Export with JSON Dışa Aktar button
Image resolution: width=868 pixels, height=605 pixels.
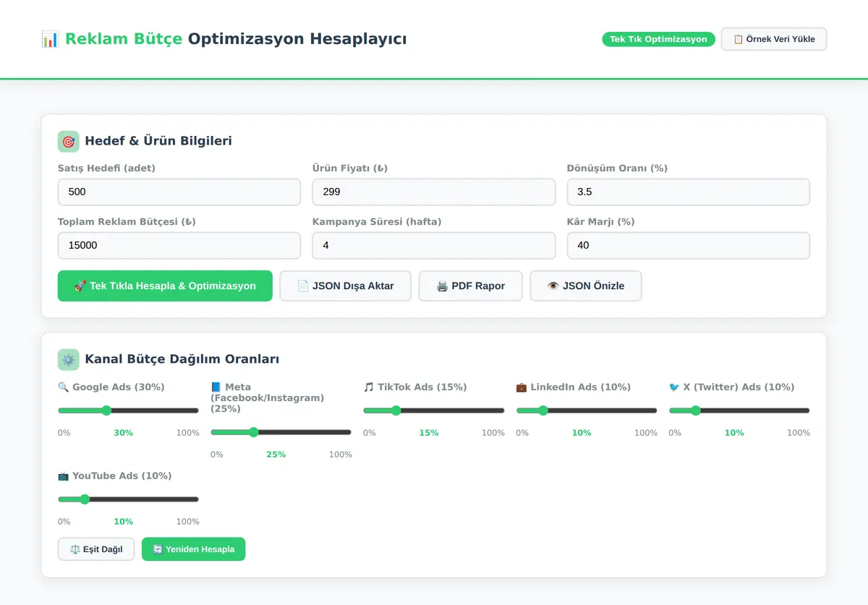click(x=345, y=286)
